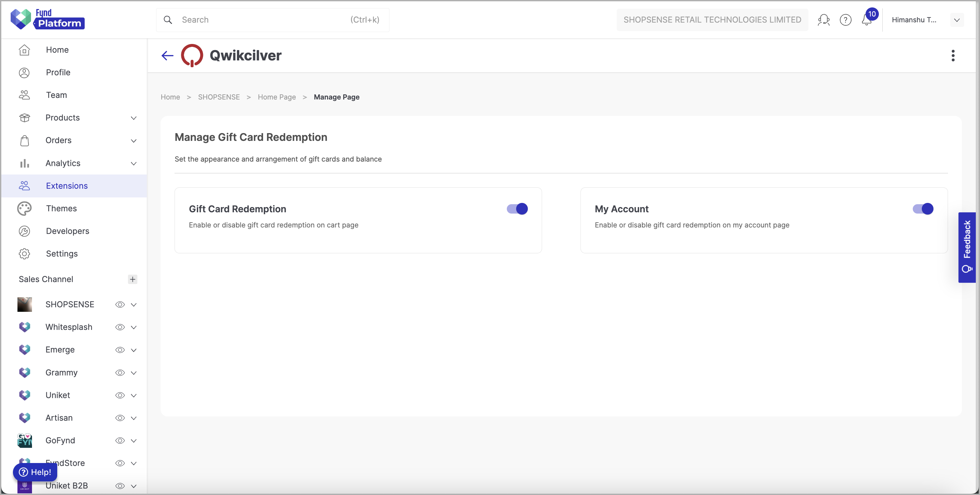980x495 pixels.
Task: Open the three-dot more options menu
Action: 953,56
